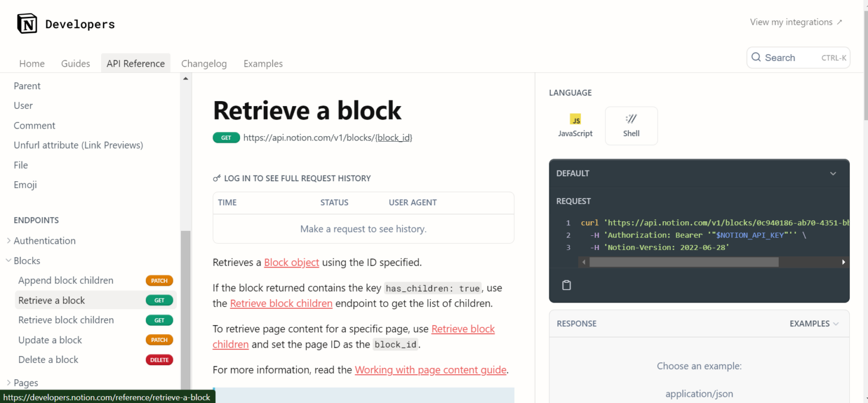The height and width of the screenshot is (403, 868).
Task: Open Delete a block endpoint
Action: coord(49,360)
